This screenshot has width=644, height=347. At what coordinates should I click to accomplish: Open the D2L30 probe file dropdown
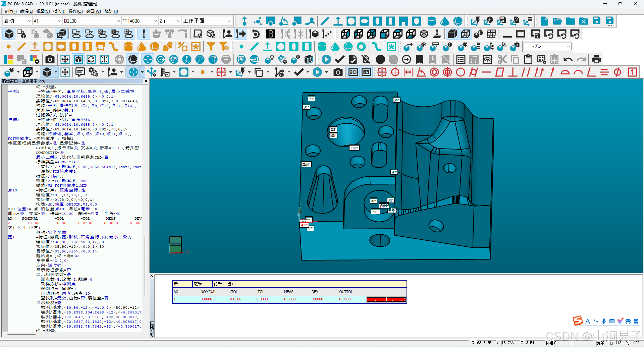click(x=118, y=21)
